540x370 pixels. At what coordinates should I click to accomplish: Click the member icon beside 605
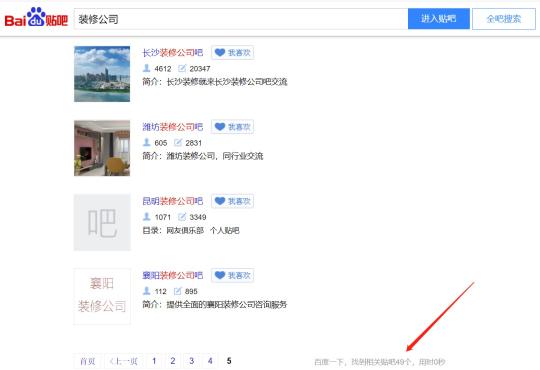(x=146, y=142)
